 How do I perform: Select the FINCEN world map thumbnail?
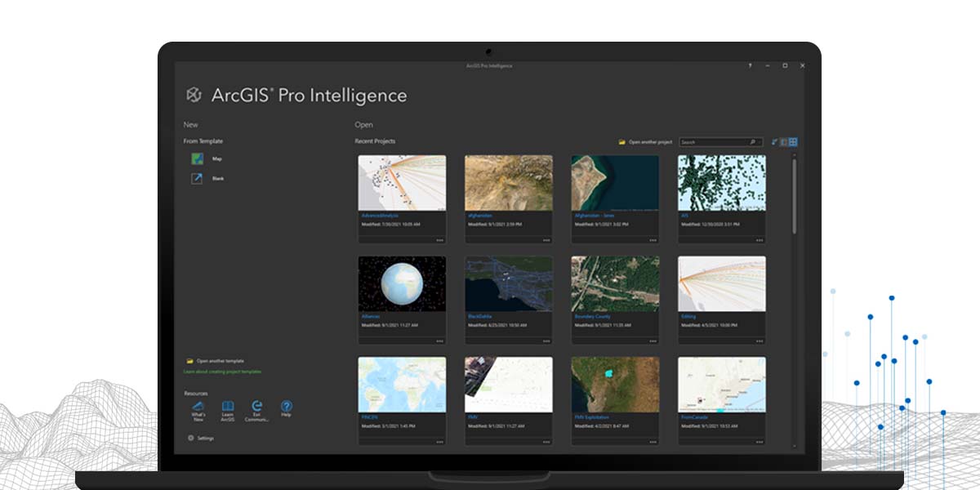pos(402,385)
